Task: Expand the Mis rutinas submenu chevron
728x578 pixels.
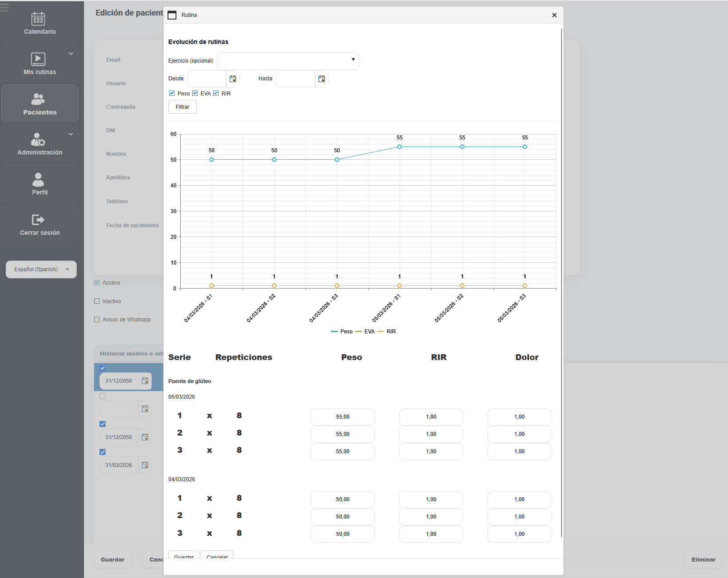Action: coord(71,54)
